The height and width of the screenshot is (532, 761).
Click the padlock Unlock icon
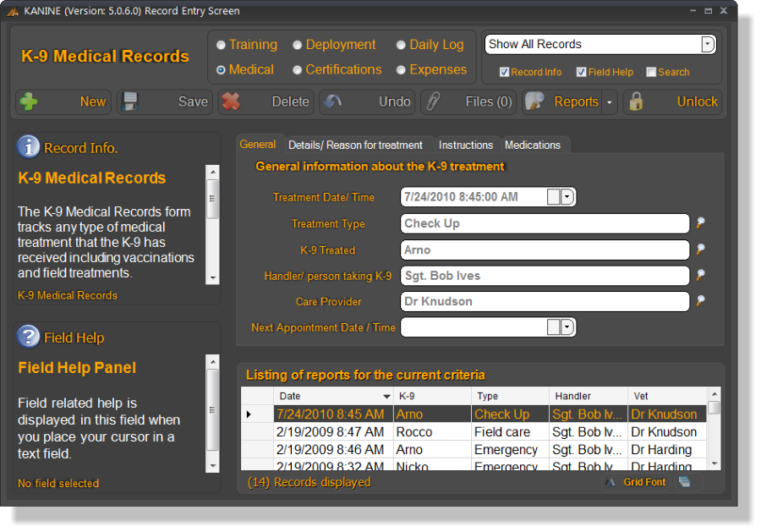pyautogui.click(x=636, y=101)
